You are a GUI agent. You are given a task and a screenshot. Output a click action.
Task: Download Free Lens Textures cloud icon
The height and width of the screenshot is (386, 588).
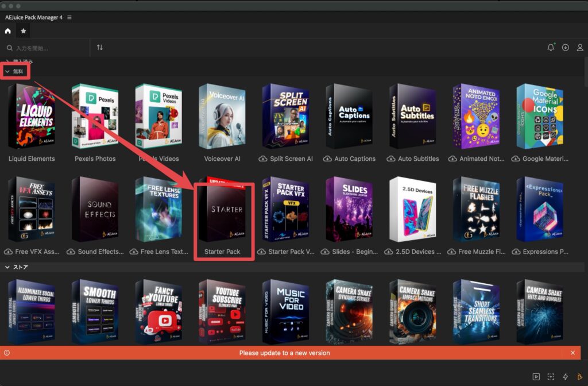(134, 252)
